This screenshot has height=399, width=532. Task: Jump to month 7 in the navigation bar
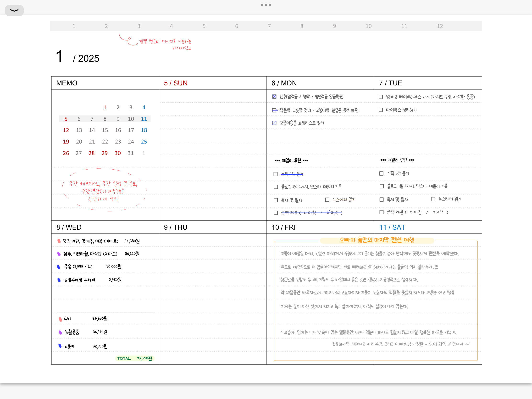pos(269,26)
